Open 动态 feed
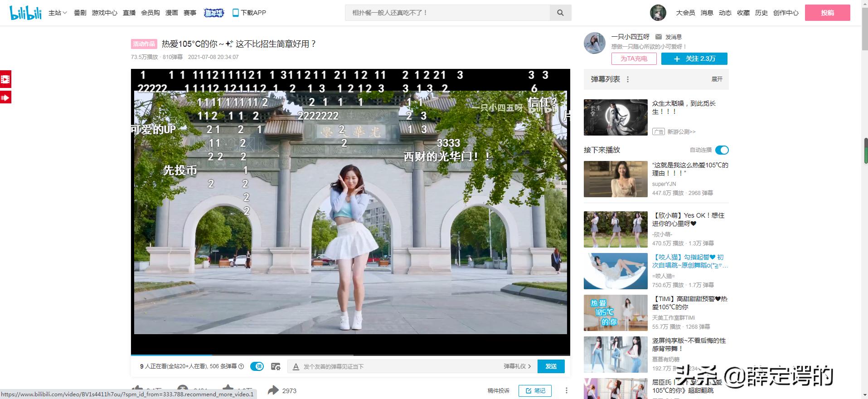The width and height of the screenshot is (868, 399). coord(725,13)
